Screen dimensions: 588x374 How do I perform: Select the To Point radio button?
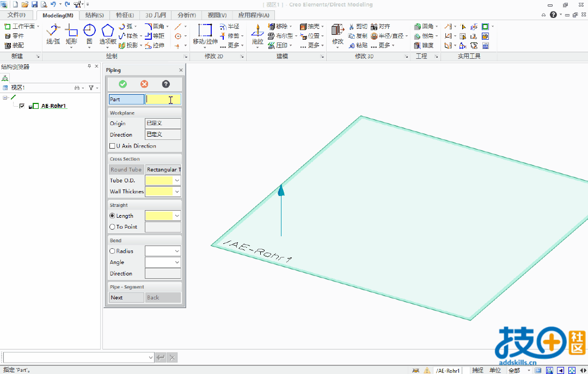click(112, 226)
